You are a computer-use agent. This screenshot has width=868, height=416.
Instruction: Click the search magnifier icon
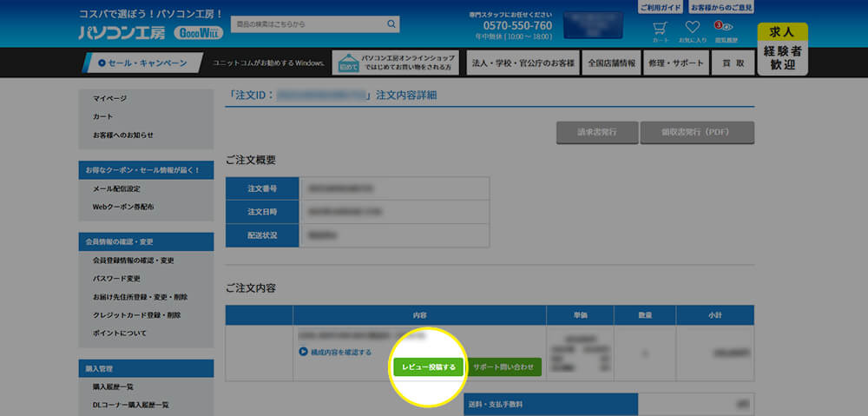(x=391, y=23)
